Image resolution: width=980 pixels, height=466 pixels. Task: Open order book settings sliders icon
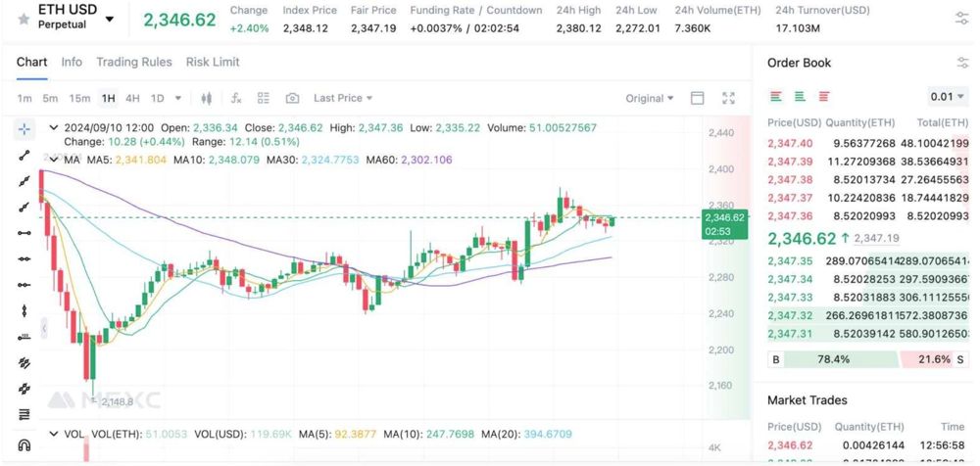(x=961, y=63)
